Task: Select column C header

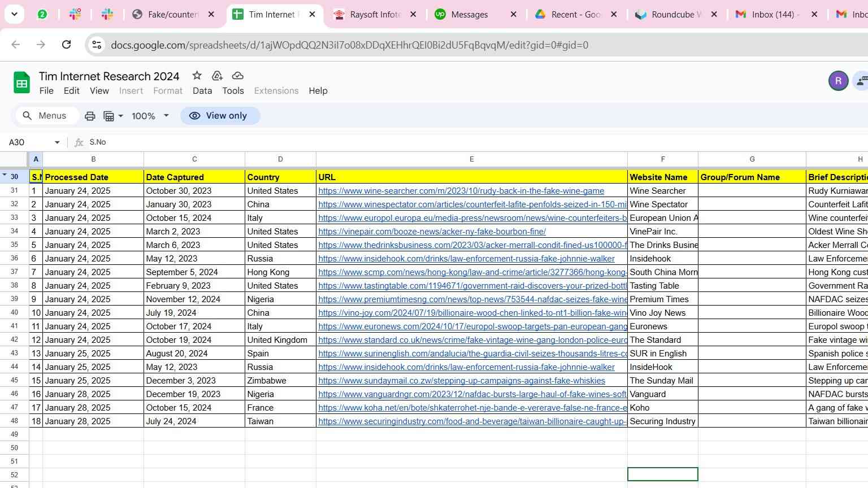Action: 194,159
